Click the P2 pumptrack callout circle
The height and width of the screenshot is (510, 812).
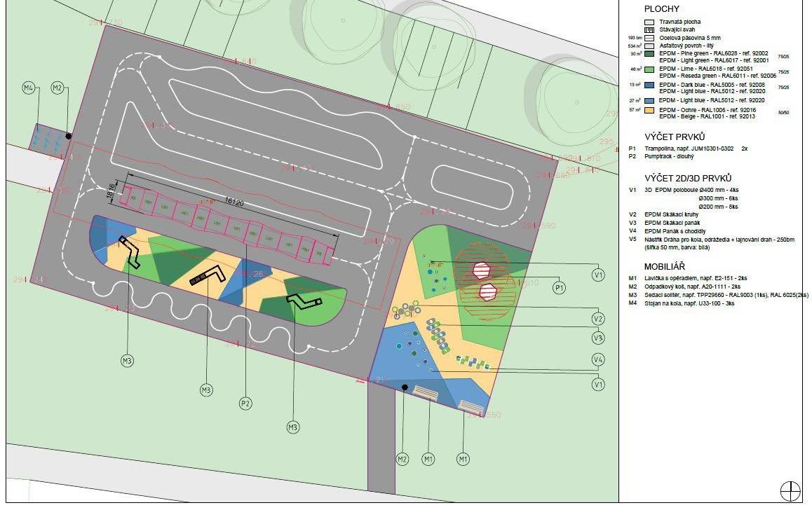pyautogui.click(x=245, y=404)
